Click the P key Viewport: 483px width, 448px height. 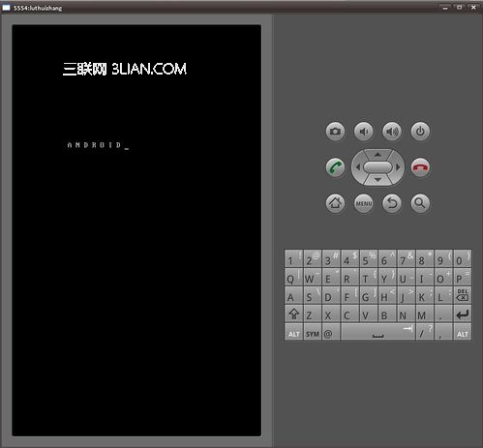click(x=462, y=277)
